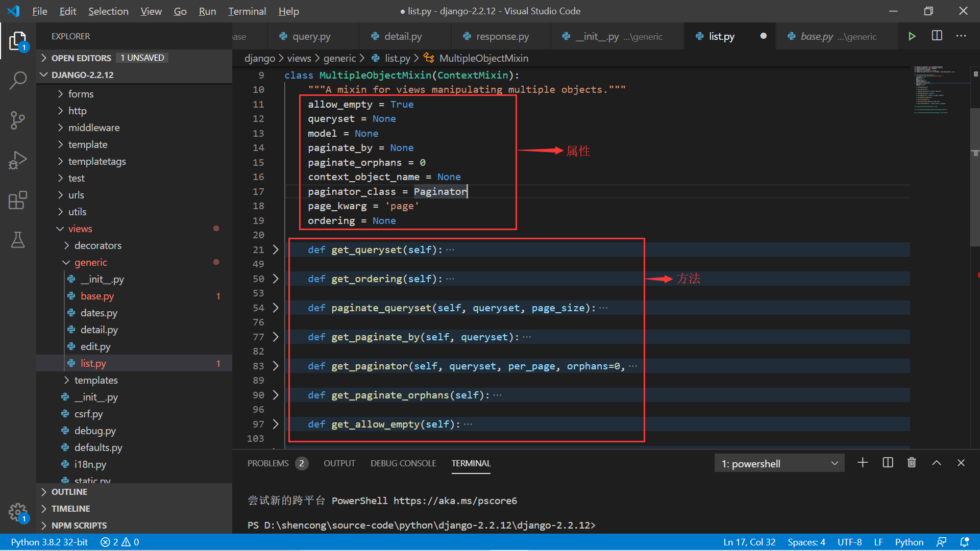The height and width of the screenshot is (551, 980).
Task: Open the Explorer view in activity bar
Action: pyautogui.click(x=18, y=41)
